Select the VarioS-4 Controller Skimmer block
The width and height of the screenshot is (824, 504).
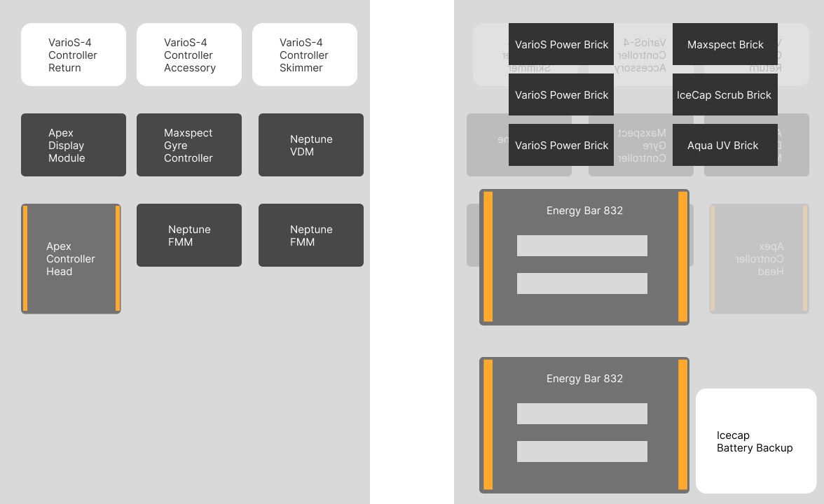(305, 55)
